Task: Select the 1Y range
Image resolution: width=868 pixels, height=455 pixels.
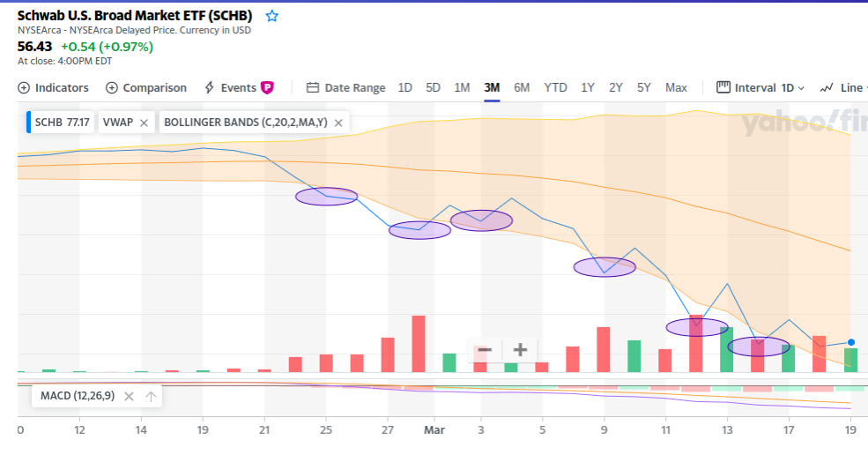Action: click(x=588, y=87)
